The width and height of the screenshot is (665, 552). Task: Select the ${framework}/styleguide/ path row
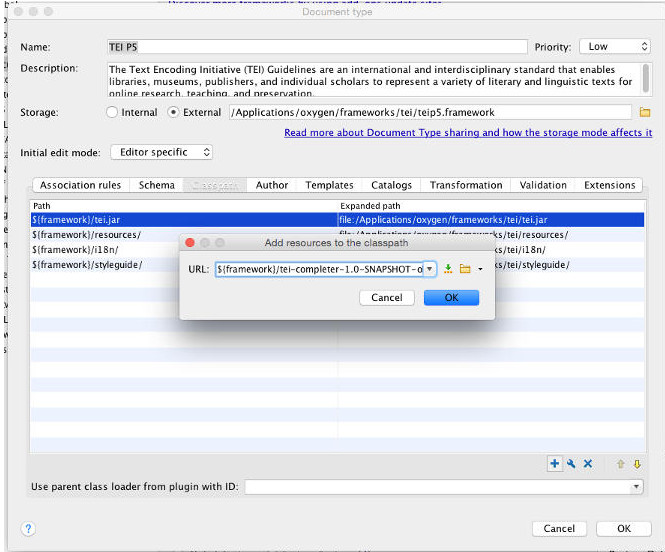point(105,265)
